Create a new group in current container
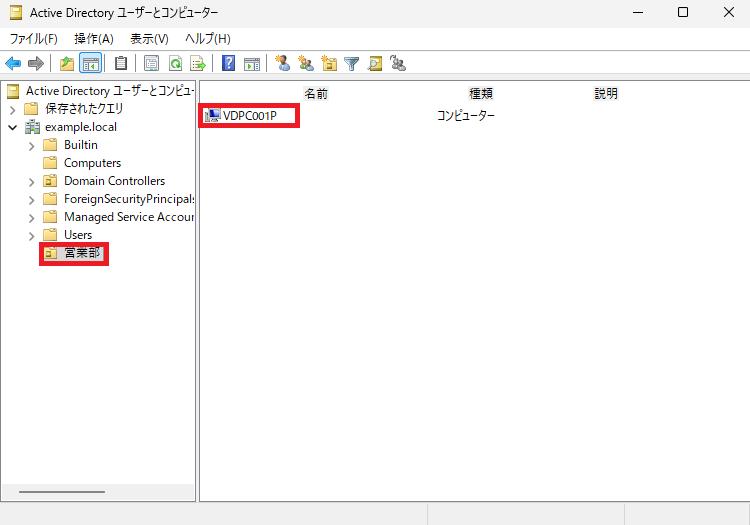750x525 pixels. pyautogui.click(x=306, y=63)
